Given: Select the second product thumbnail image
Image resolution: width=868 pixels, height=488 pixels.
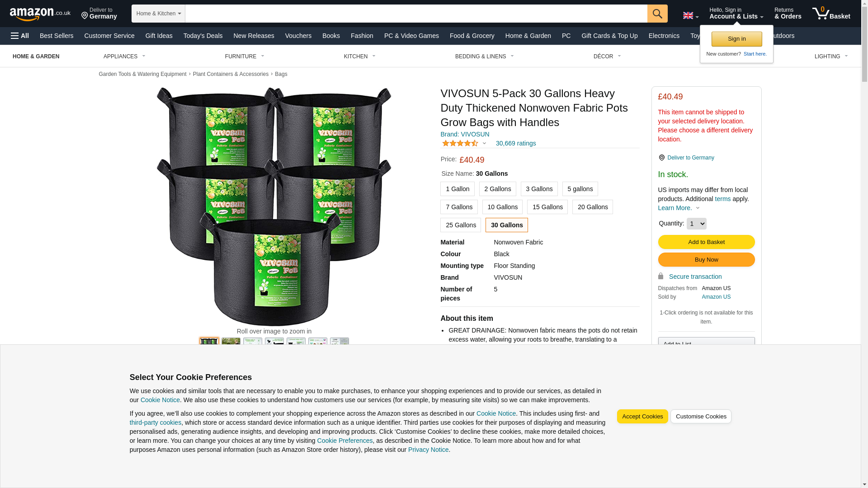Looking at the screenshot, I should tap(231, 342).
